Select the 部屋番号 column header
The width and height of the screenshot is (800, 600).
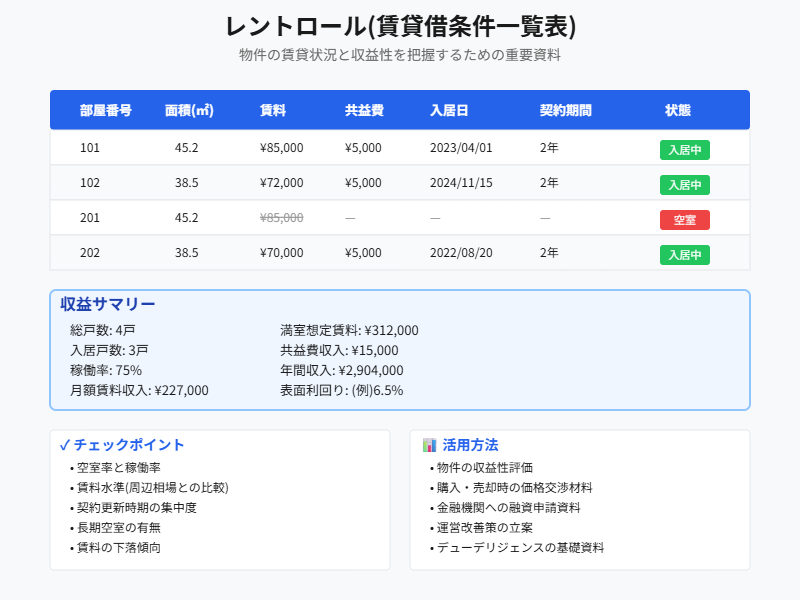click(x=106, y=110)
